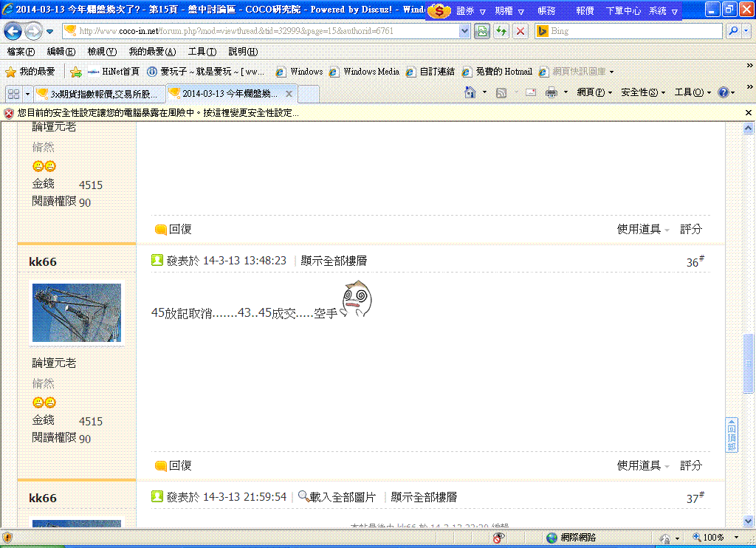This screenshot has height=548, width=756.
Task: Click the quick tabs grid icon
Action: (13, 94)
